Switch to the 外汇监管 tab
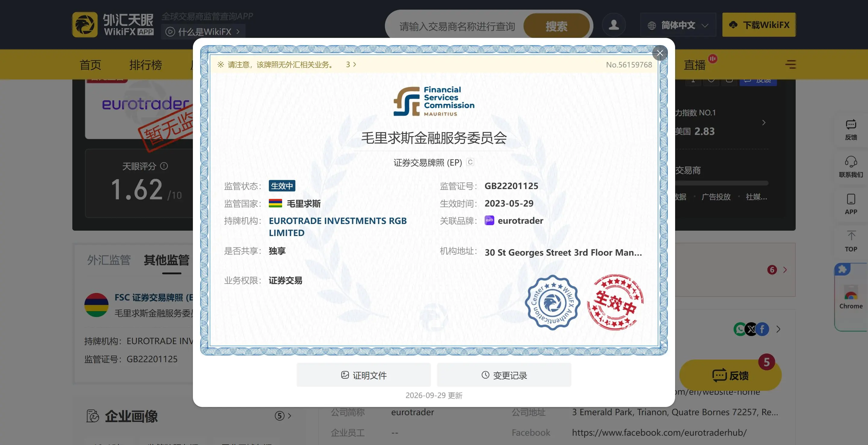 [x=109, y=260]
